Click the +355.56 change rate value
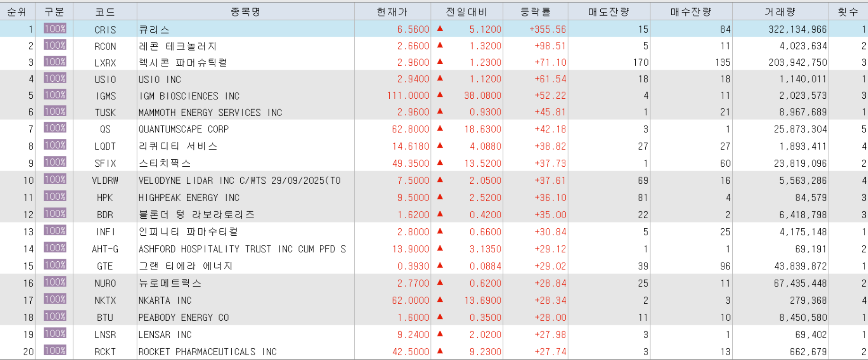This screenshot has width=868, height=360. pos(548,29)
